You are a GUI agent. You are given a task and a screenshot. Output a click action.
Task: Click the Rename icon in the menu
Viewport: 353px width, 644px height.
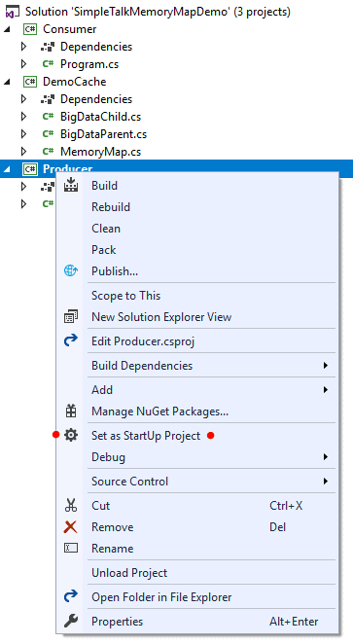(71, 548)
